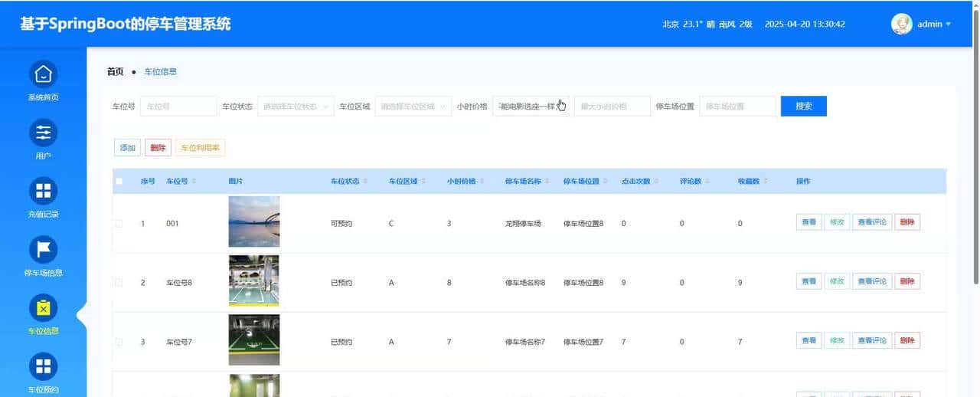Click 已预约 status in 车位号8 row
This screenshot has width=980, height=397.
point(341,283)
